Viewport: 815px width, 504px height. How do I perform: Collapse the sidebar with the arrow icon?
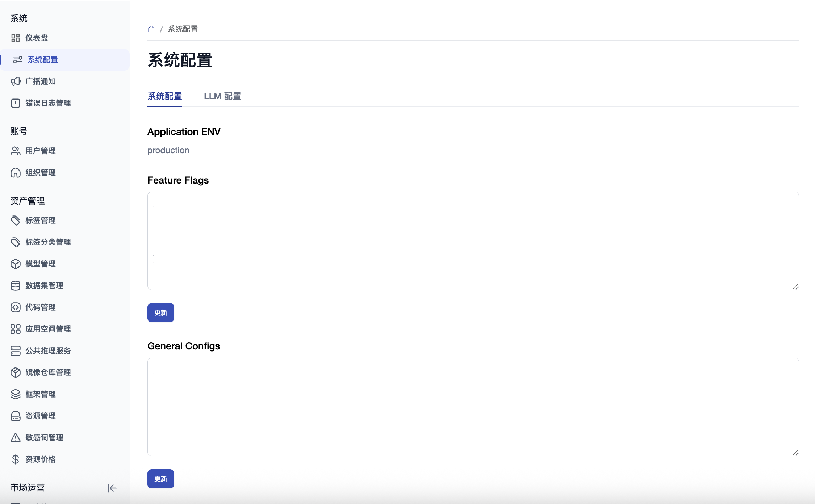click(x=112, y=488)
